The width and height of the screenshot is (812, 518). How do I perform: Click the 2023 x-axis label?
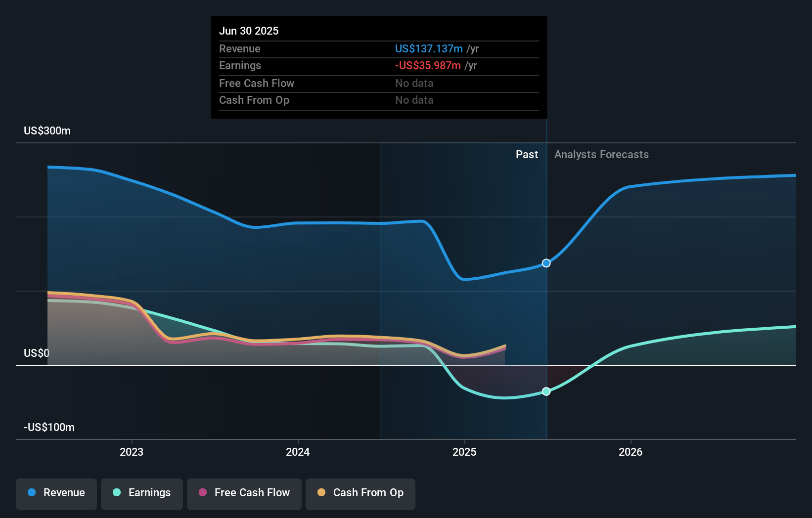coord(132,452)
